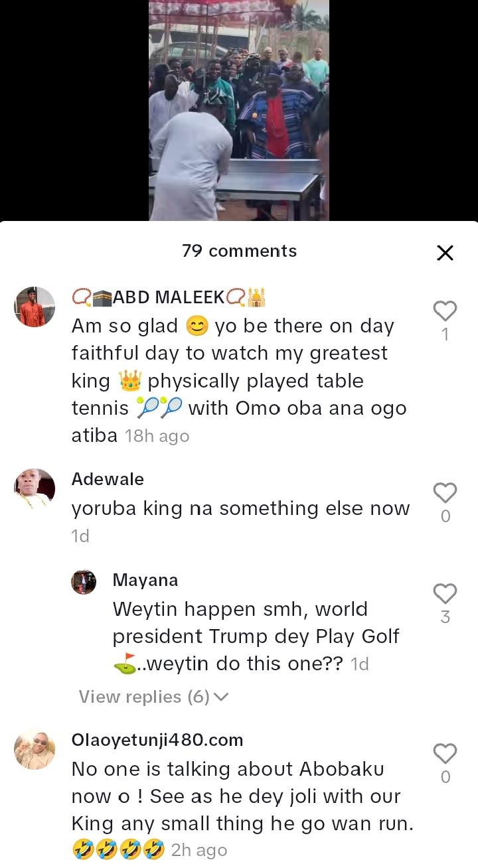This screenshot has height=868, width=478.
Task: Tap the Olaoyetunji480.com username
Action: (157, 740)
